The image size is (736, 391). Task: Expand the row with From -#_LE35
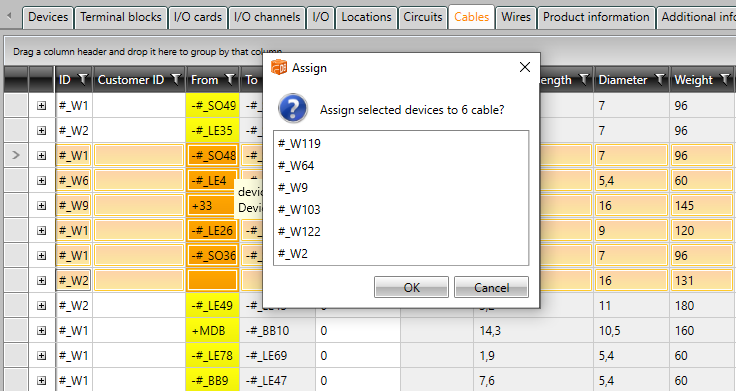click(41, 130)
